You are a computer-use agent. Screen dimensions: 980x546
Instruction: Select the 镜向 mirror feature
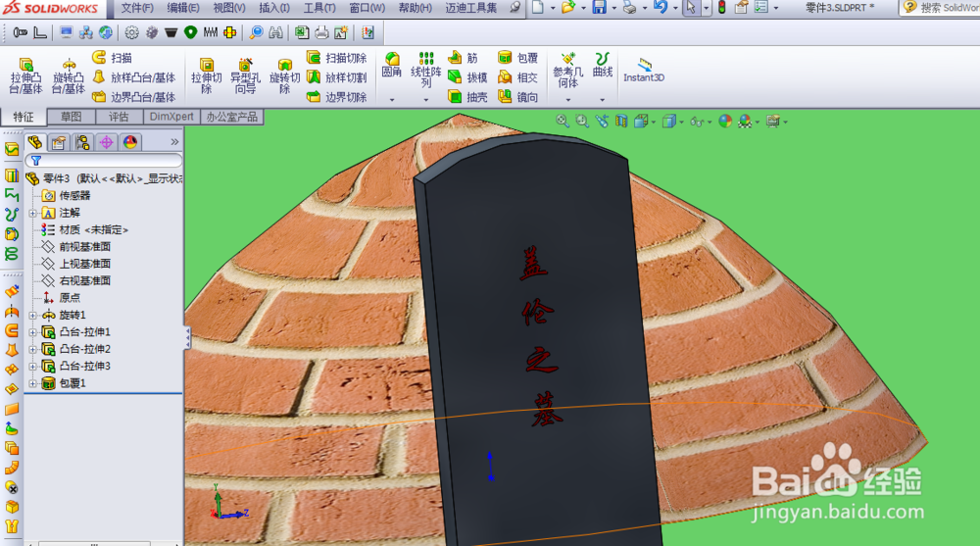518,96
